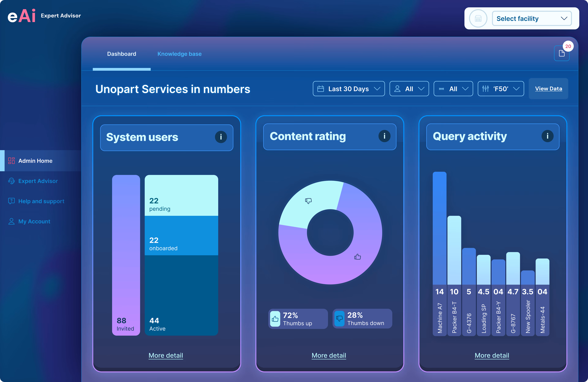Click the G-8767 bar
Viewport: 588px width, 382px height.
[x=513, y=268]
